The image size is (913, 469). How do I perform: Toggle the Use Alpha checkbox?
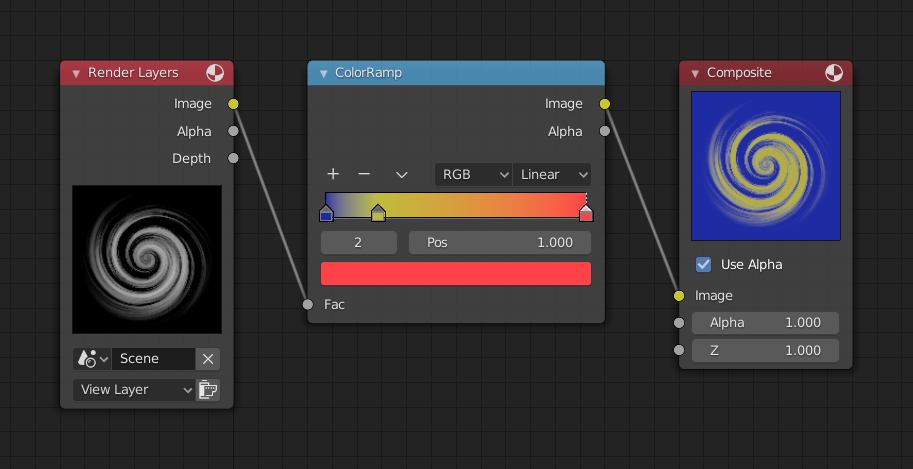point(703,265)
